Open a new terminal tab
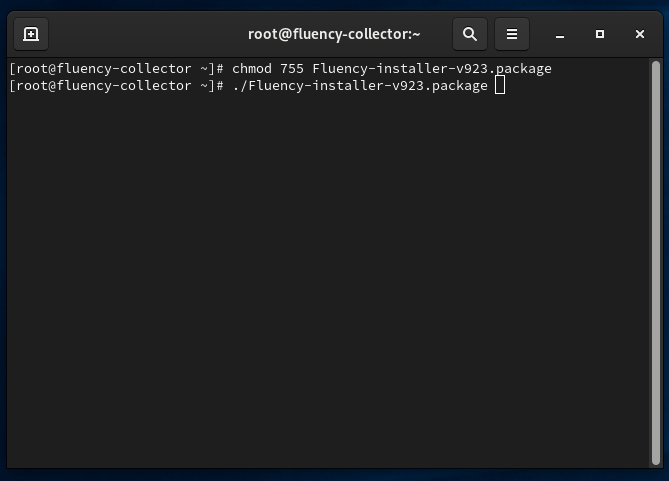Image resolution: width=669 pixels, height=481 pixels. click(x=31, y=34)
